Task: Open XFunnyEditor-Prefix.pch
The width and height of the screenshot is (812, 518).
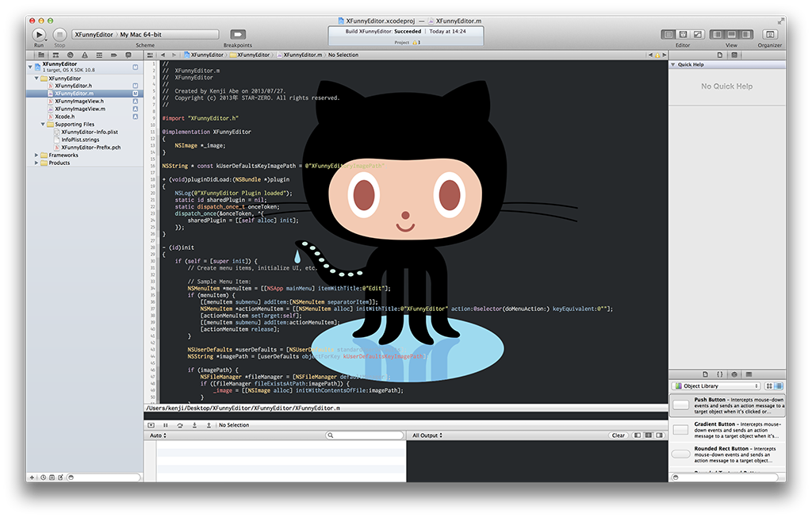Action: (90, 148)
